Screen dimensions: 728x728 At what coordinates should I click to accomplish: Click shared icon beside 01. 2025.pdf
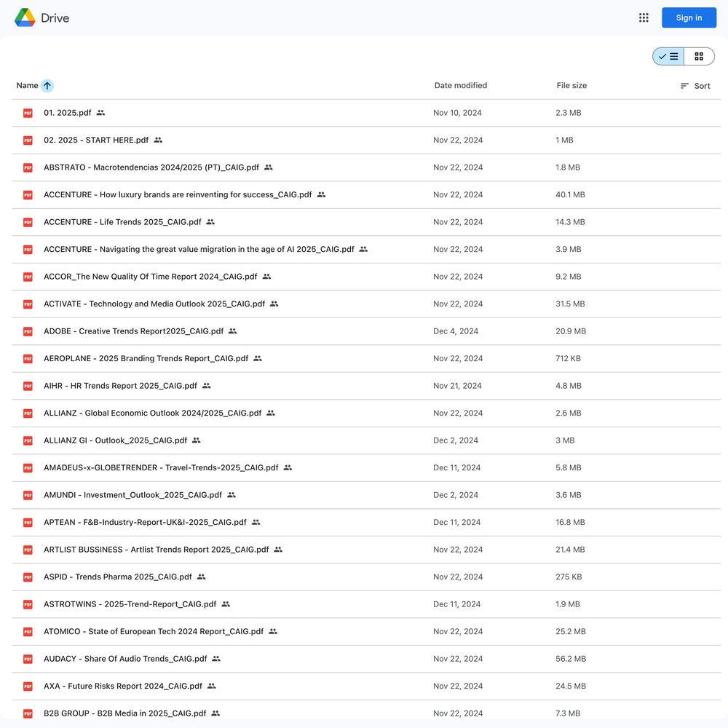coord(100,113)
